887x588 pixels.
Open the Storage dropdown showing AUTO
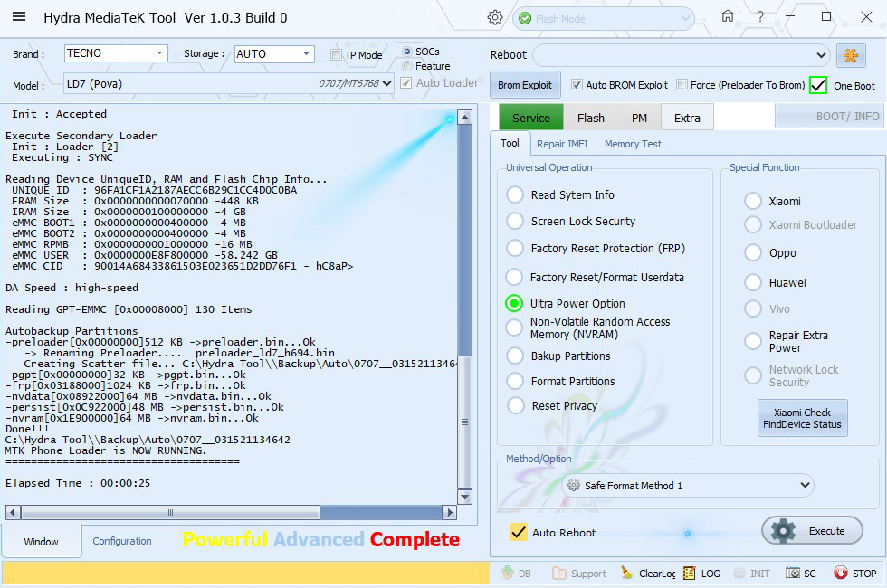pos(274,53)
